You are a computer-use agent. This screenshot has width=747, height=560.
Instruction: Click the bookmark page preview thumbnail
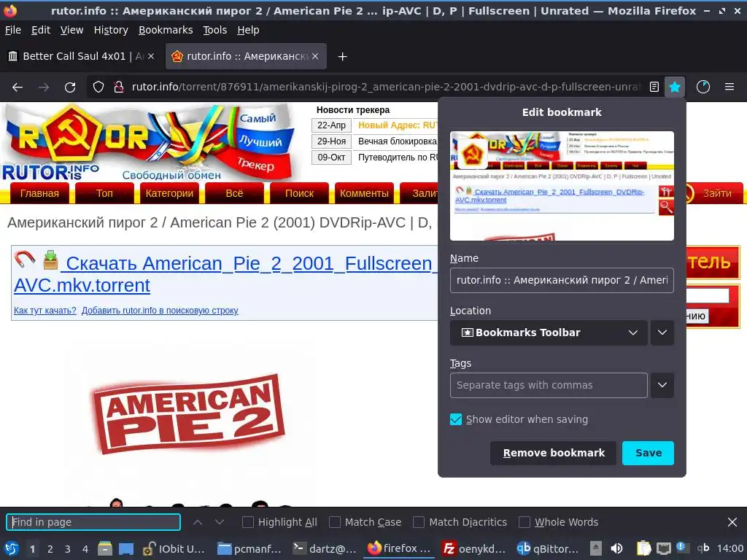[562, 186]
